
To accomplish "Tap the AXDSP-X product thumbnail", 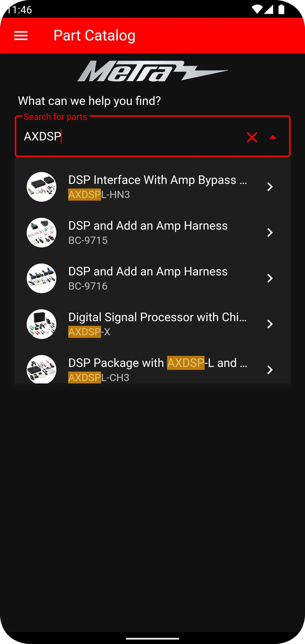I will click(x=42, y=324).
